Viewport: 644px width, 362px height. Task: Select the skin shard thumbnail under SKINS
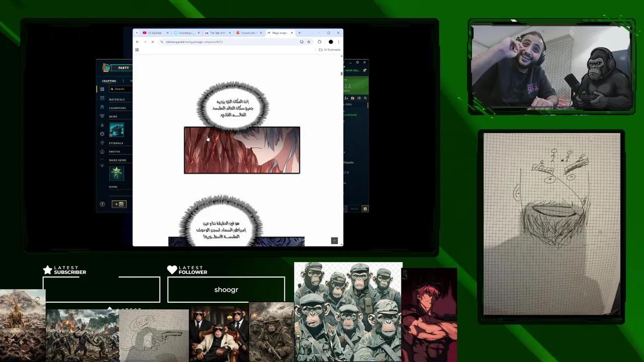[117, 129]
